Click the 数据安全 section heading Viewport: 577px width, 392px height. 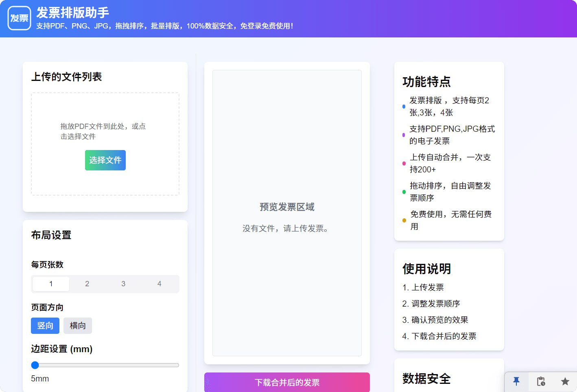[426, 379]
